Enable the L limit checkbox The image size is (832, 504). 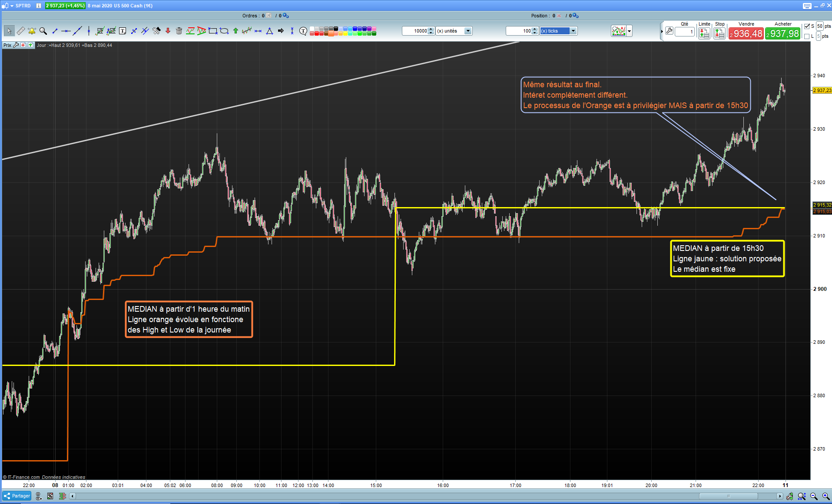tap(807, 36)
